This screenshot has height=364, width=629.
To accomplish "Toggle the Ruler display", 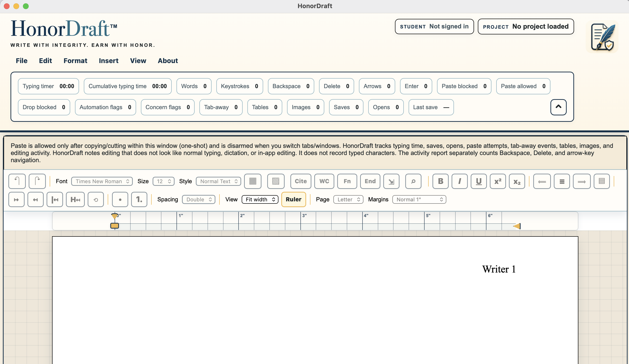I will pos(293,199).
